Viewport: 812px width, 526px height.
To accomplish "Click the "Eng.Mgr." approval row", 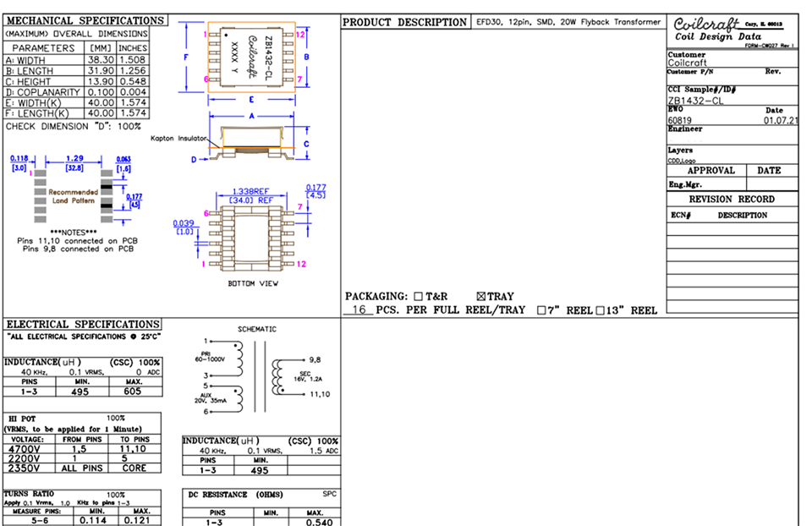I will (x=684, y=184).
